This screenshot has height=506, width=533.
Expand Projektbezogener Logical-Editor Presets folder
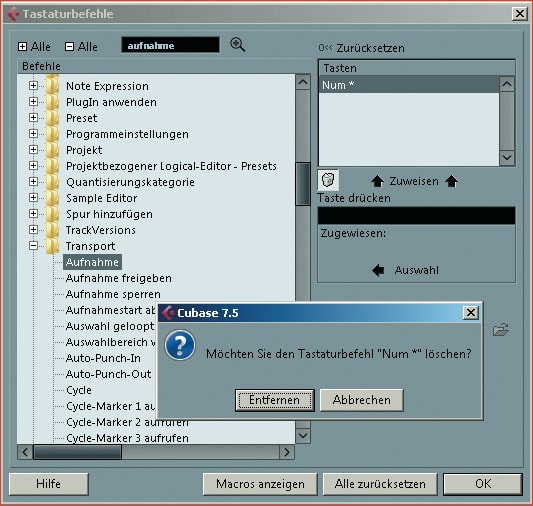point(33,165)
